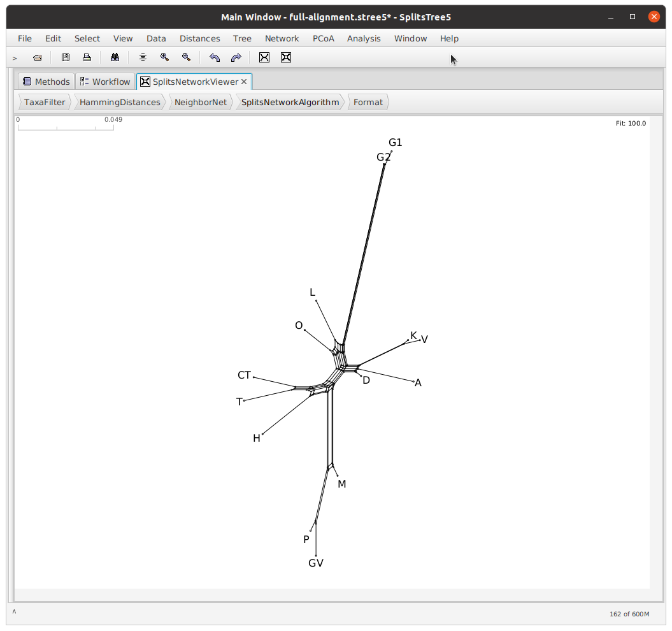Click the Open file folder icon
672x631 pixels.
click(x=38, y=57)
